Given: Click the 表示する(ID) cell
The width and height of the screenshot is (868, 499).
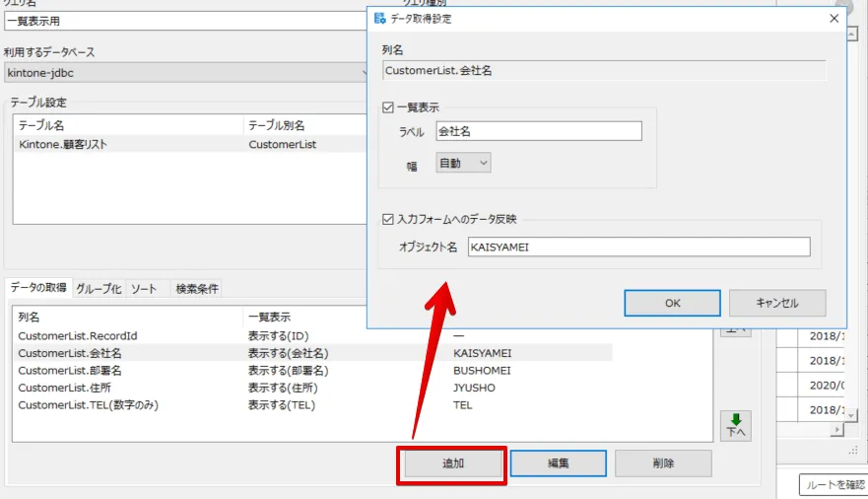Looking at the screenshot, I should [x=278, y=335].
